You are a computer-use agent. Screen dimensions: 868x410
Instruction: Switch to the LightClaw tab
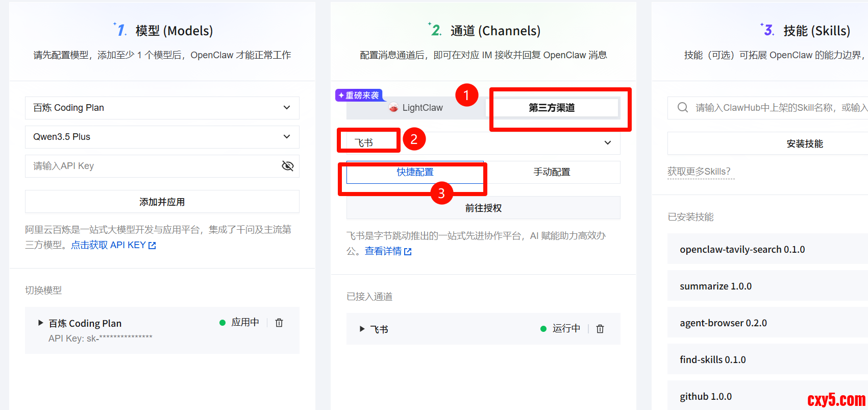point(415,108)
